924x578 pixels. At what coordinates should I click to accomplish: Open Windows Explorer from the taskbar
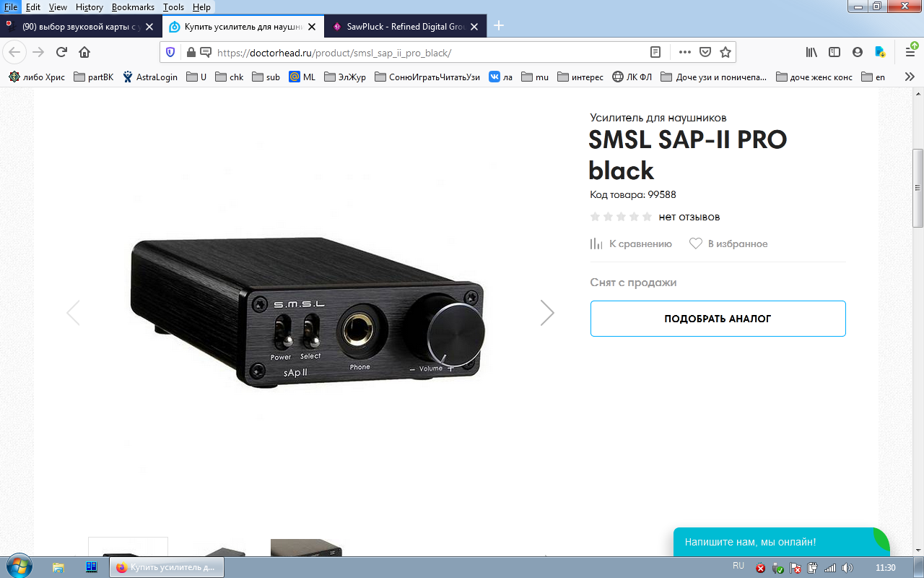point(59,568)
